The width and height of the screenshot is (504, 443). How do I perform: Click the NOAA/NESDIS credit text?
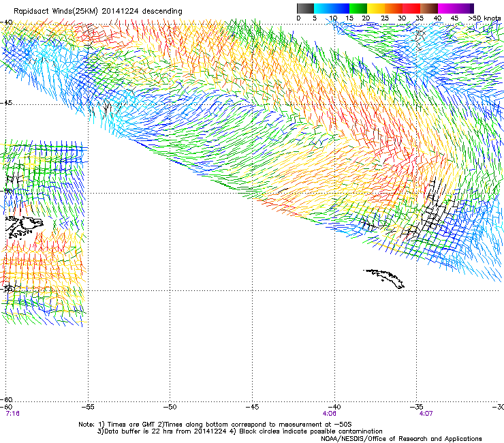click(401, 439)
